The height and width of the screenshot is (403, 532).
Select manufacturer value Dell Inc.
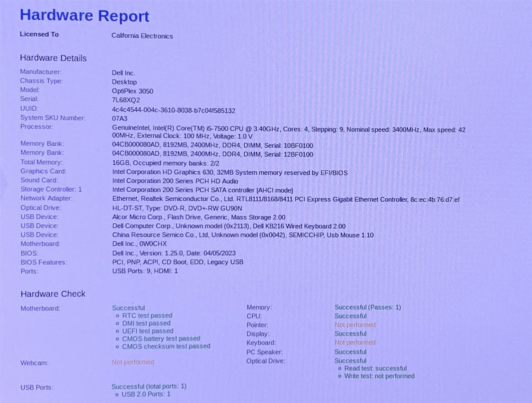(x=123, y=73)
